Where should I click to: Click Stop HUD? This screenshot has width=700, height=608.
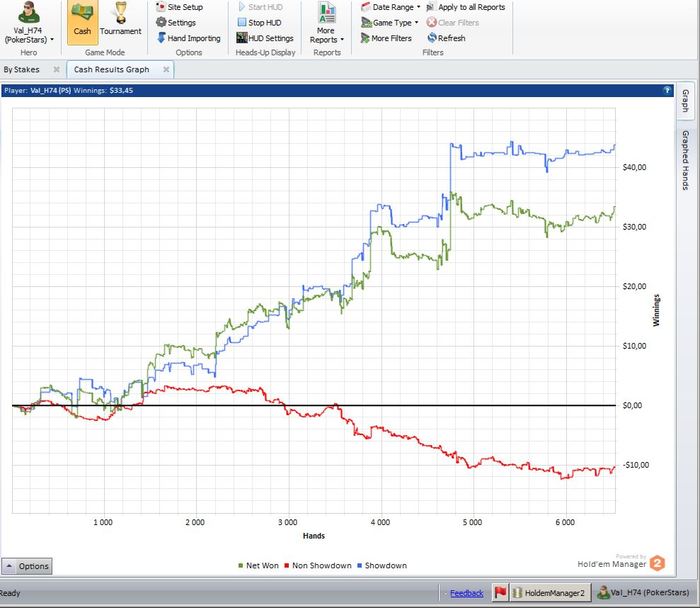coord(259,22)
